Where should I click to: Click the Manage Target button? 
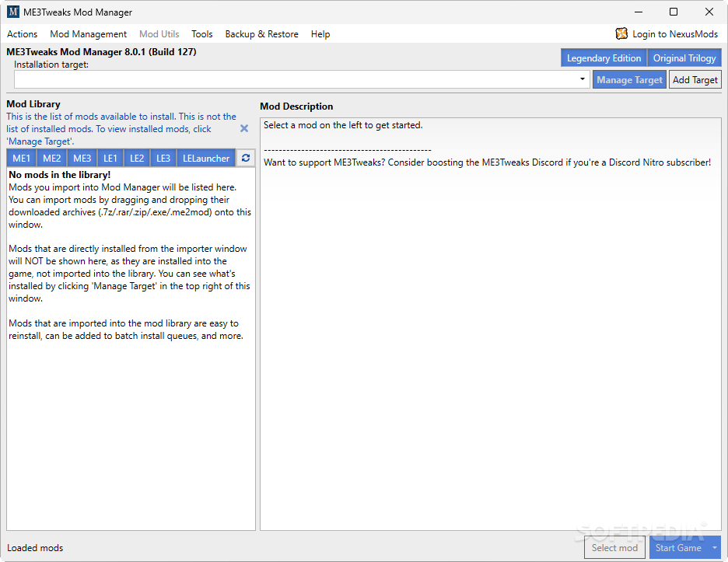[629, 80]
